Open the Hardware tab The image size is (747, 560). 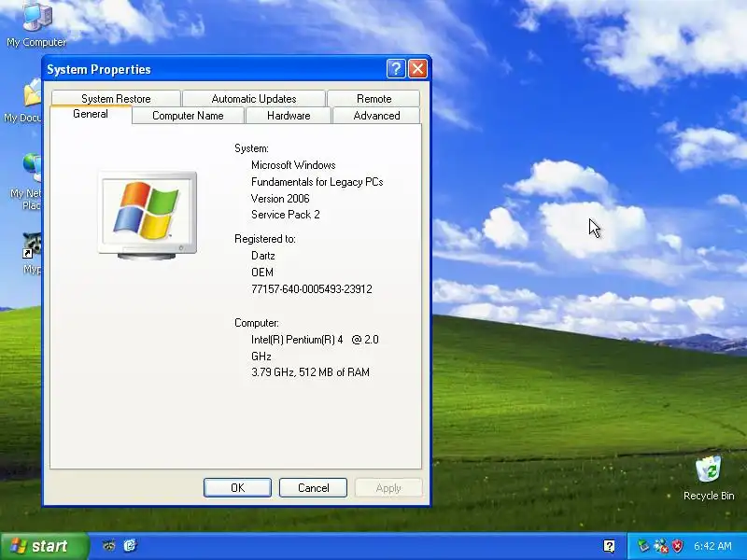pos(289,116)
